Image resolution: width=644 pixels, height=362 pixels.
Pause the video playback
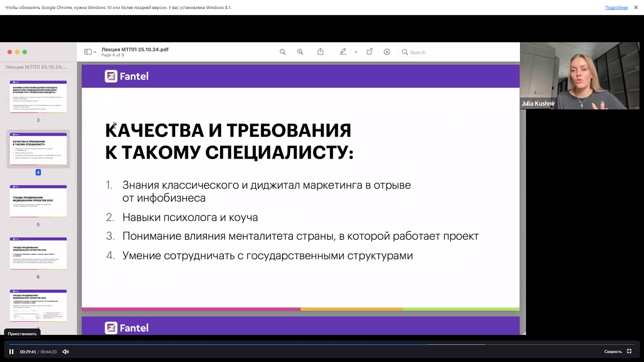(11, 351)
